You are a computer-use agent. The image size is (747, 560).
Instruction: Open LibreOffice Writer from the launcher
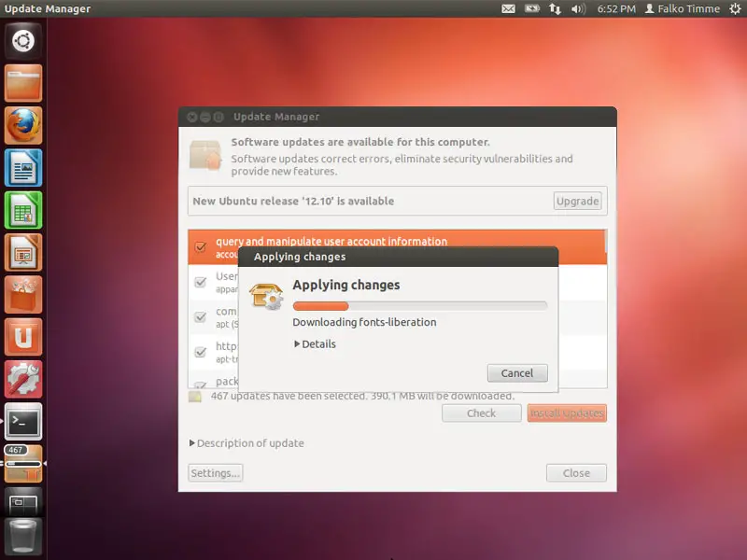pyautogui.click(x=22, y=168)
